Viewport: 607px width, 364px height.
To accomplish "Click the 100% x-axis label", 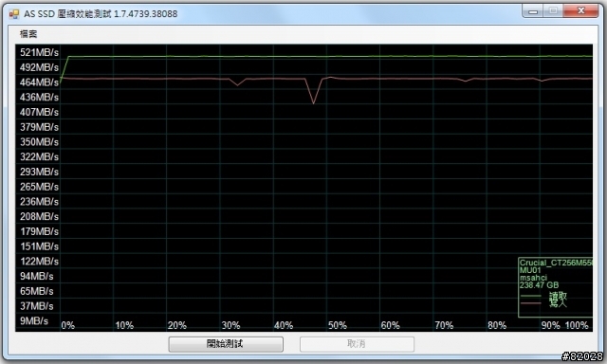I will 577,325.
